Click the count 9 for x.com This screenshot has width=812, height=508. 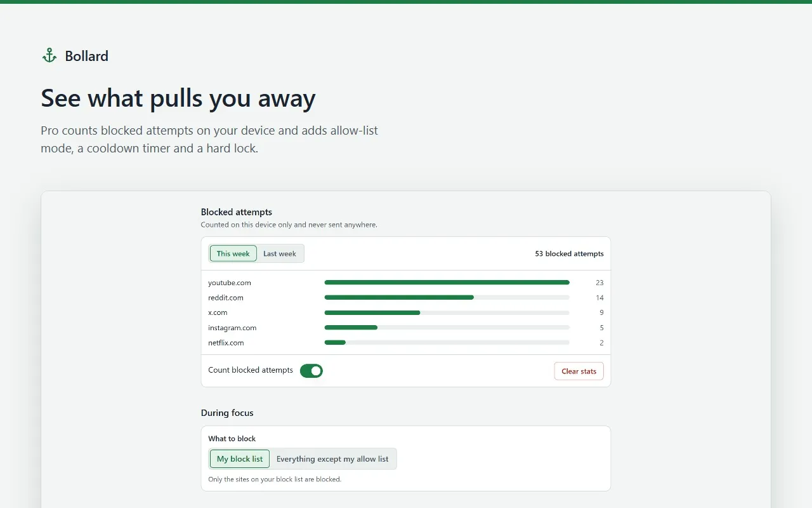[x=601, y=312]
